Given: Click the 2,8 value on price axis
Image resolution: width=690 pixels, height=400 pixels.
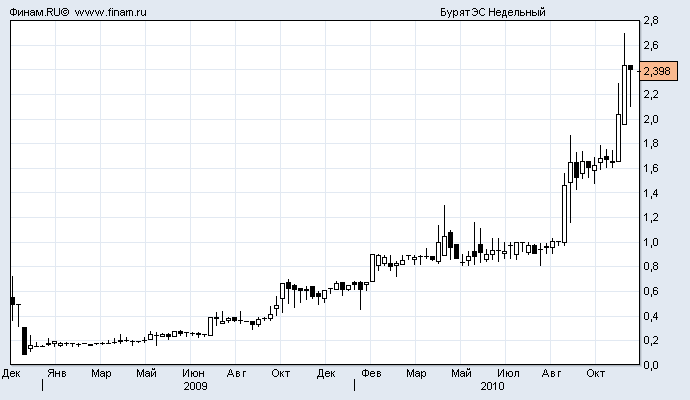Looking at the screenshot, I should (x=651, y=21).
